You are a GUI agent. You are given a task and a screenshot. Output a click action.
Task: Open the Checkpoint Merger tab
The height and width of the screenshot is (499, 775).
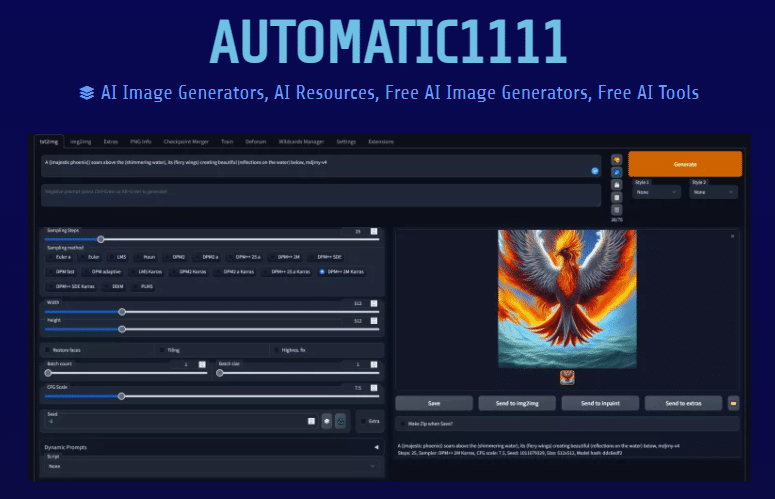click(186, 142)
